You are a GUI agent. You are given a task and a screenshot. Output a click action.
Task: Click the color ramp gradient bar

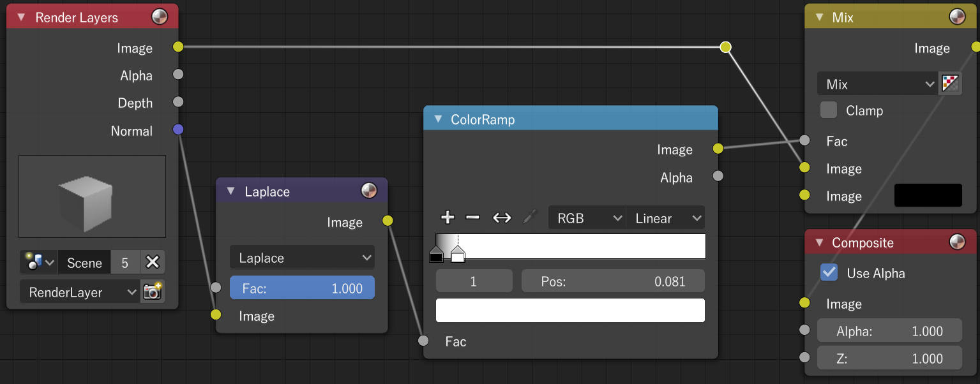[x=571, y=246]
